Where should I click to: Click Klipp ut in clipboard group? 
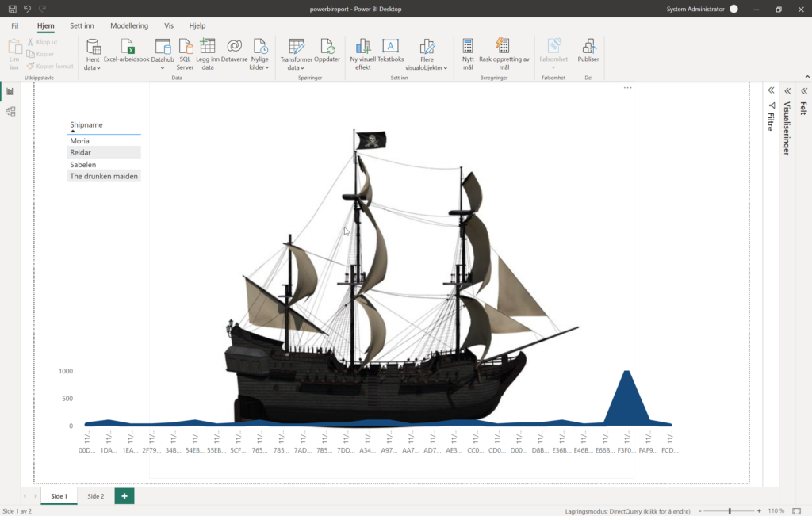(43, 42)
